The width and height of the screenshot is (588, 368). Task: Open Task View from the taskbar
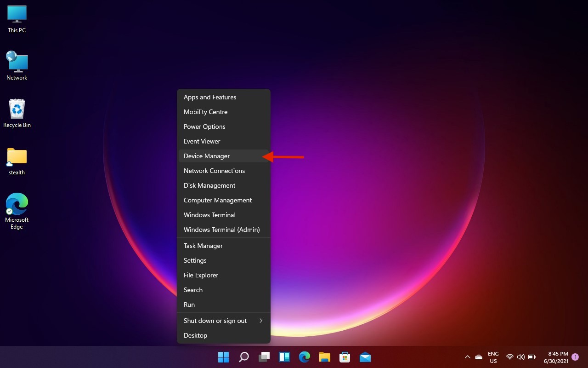point(264,357)
